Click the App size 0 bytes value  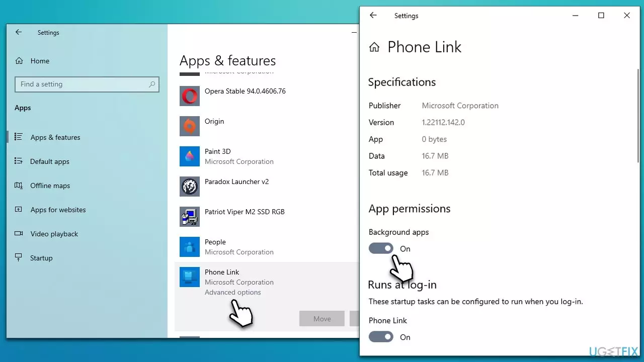(x=434, y=139)
